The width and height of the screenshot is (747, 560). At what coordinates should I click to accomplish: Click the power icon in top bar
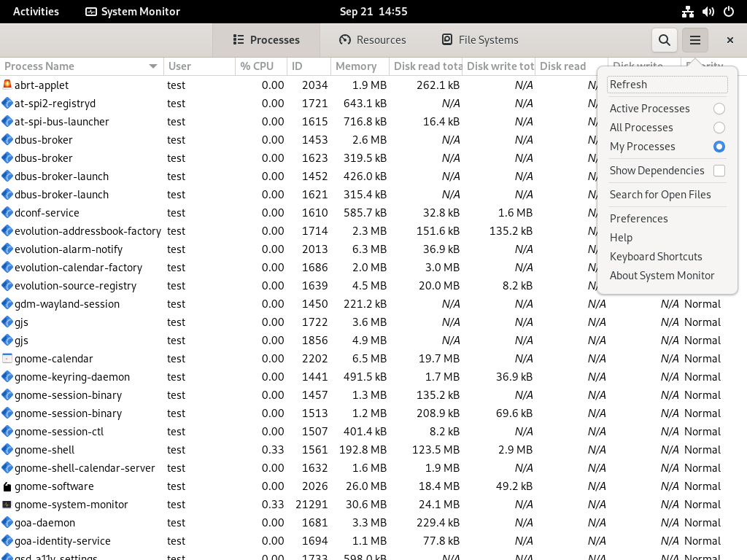coord(729,12)
